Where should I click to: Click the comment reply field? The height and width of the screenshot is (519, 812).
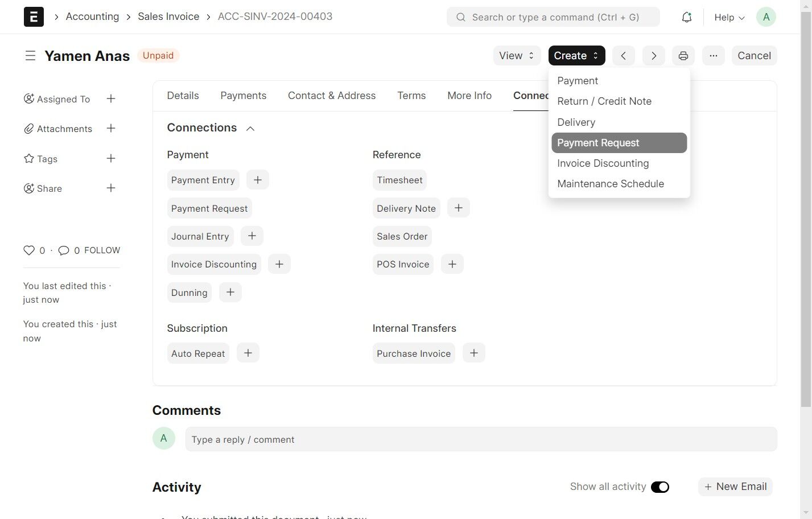click(x=481, y=439)
